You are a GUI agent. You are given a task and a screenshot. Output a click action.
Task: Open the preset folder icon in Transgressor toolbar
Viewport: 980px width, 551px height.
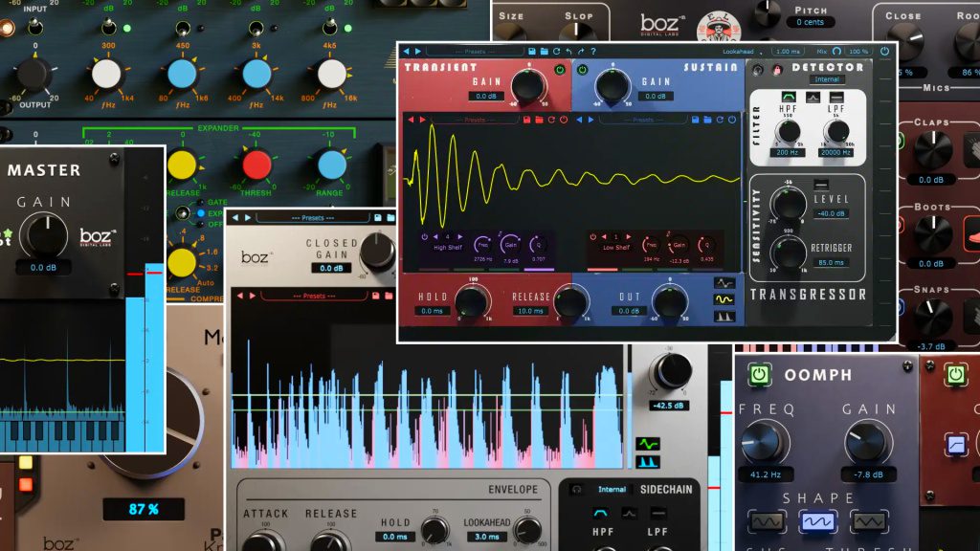coord(544,49)
